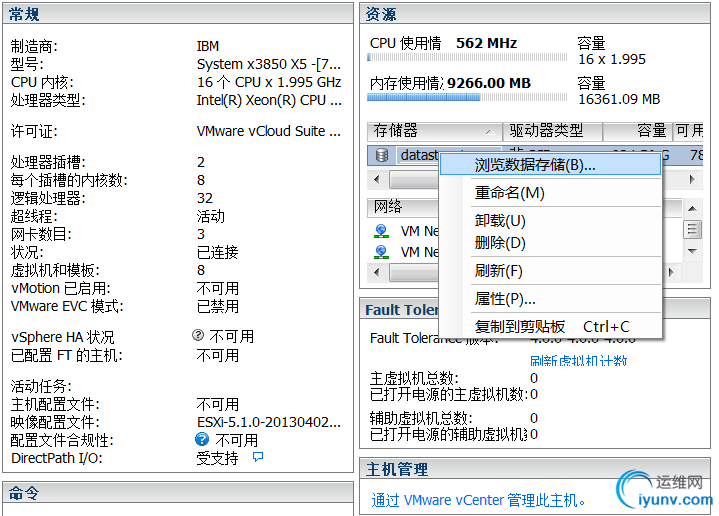Click the '9266.00 MB' memory usage value
719x516 pixels.
pyautogui.click(x=489, y=83)
